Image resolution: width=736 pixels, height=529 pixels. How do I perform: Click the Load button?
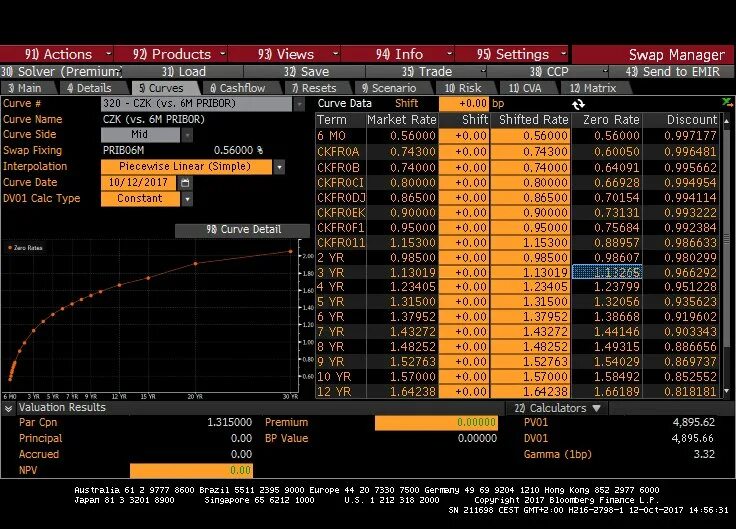pos(183,72)
